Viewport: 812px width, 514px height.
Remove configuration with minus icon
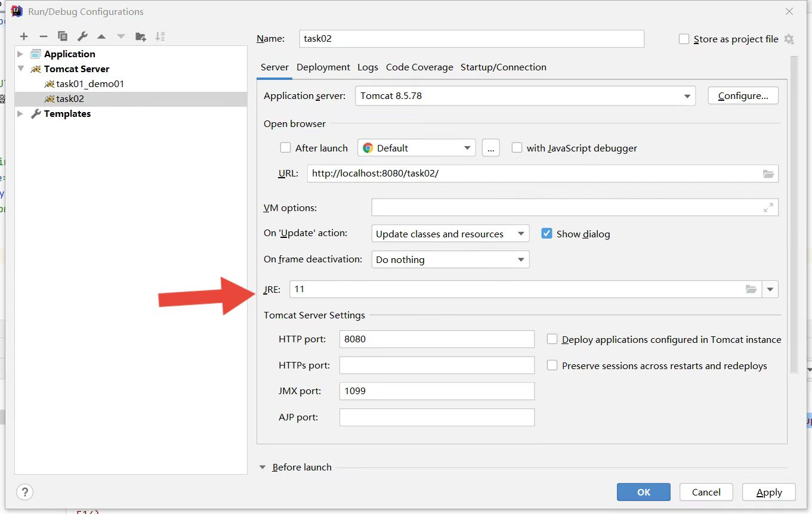pos(43,36)
